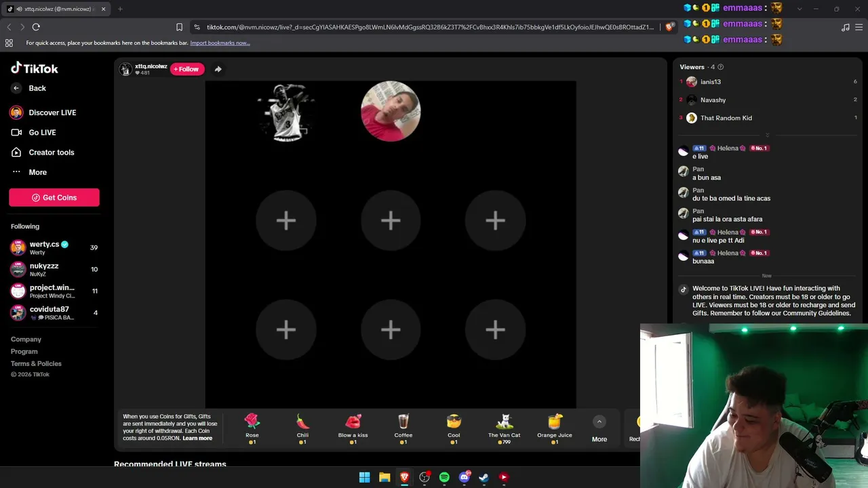868x488 pixels.
Task: Send The Van Cat gift
Action: pyautogui.click(x=504, y=429)
